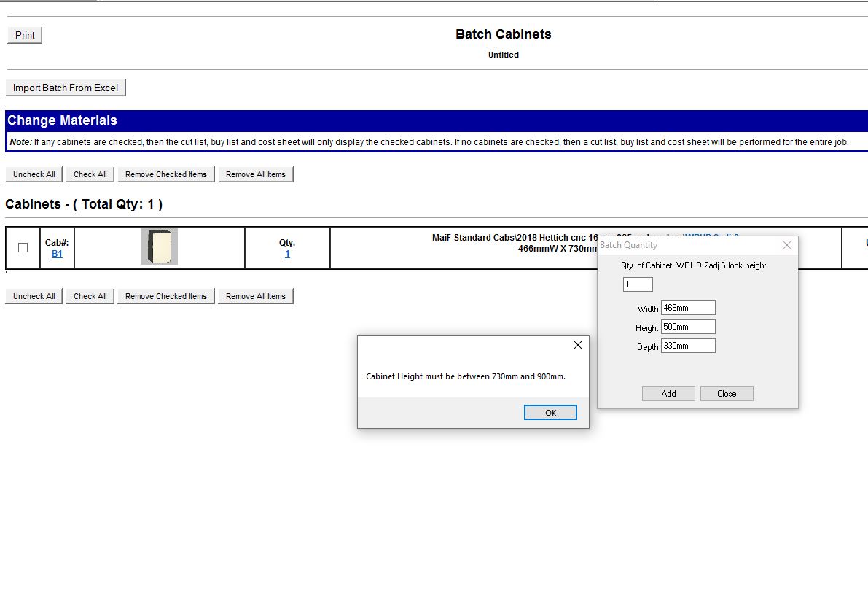Image resolution: width=868 pixels, height=590 pixels.
Task: Toggle the checkbox for cabinet B1
Action: 23,248
